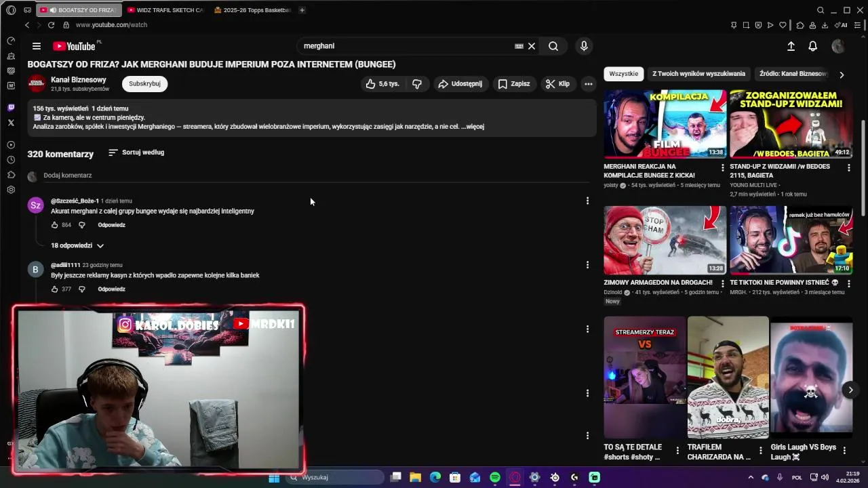Click the YouTube logo to go home
868x488 pixels.
[x=75, y=46]
